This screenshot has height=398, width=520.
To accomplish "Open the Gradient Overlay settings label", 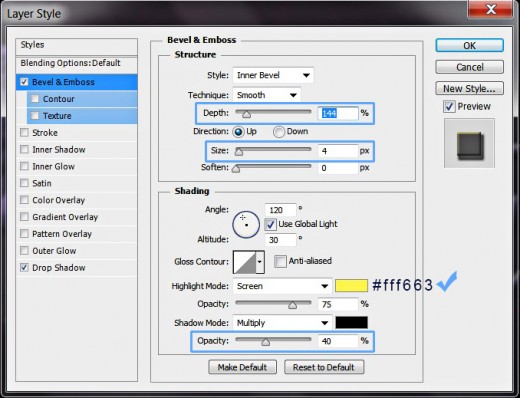I will (x=65, y=217).
